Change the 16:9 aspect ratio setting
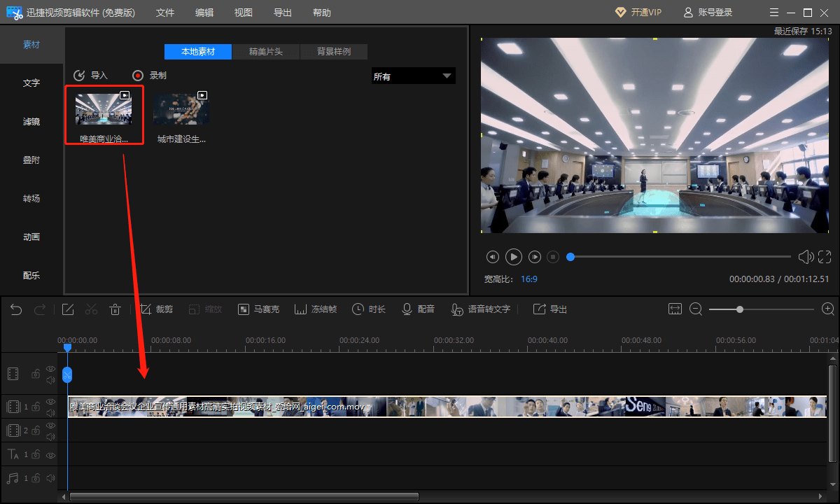 coord(528,279)
